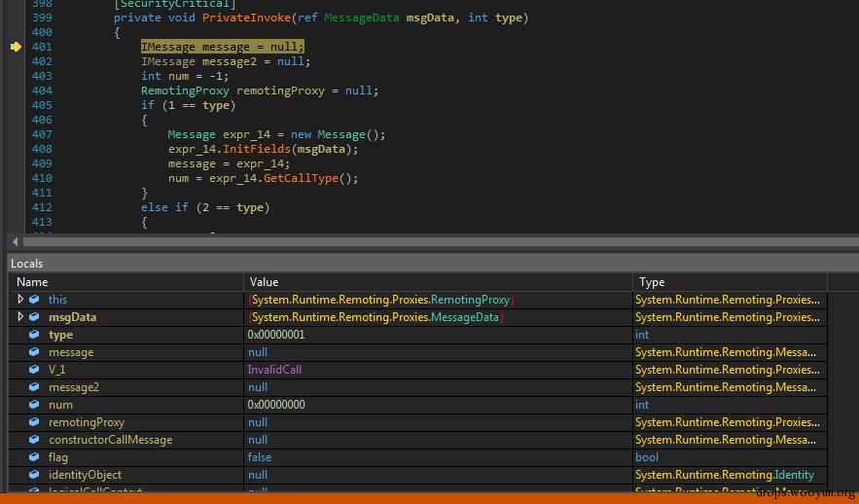Click the variable icon beside 'flag'
Viewport: 859px width, 504px height.
click(x=34, y=457)
